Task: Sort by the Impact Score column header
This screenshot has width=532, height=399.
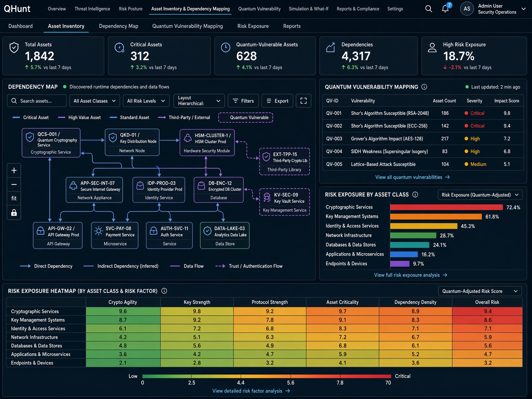Action: 506,101
